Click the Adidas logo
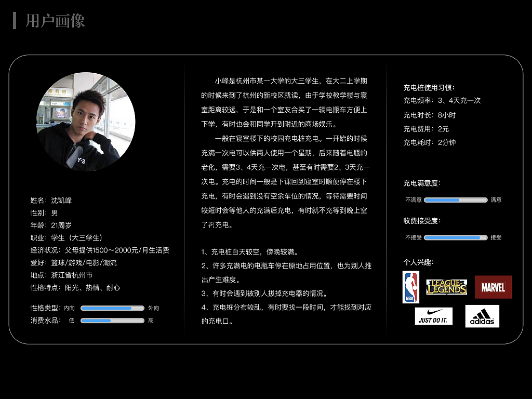This screenshot has height=399, width=532. 482,316
